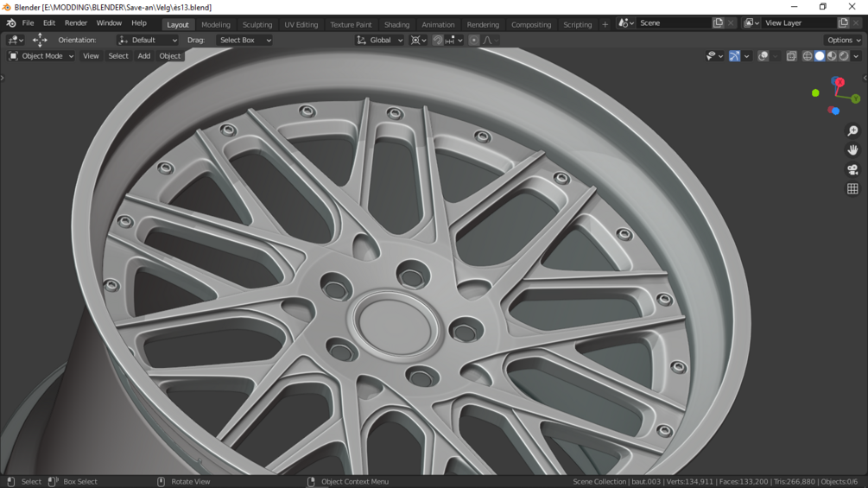Open the Object Mode dropdown
Image resolution: width=868 pixels, height=488 pixels.
click(x=41, y=56)
